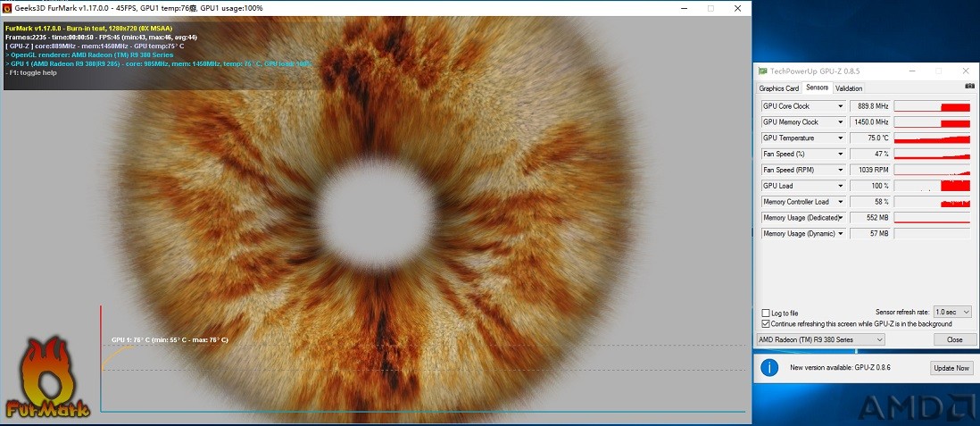
Task: Click the 100 % GPU load value
Action: (870, 186)
